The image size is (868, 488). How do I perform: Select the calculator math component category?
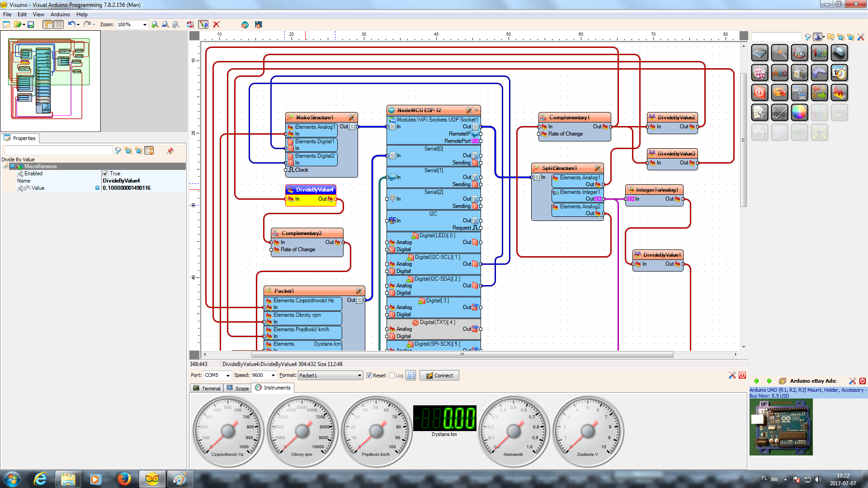pyautogui.click(x=759, y=53)
